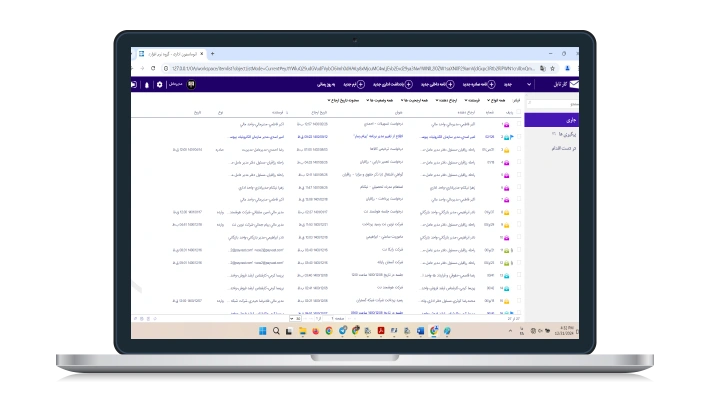Click یادداشت اداری جدید button
The height and width of the screenshot is (411, 709).
point(392,85)
